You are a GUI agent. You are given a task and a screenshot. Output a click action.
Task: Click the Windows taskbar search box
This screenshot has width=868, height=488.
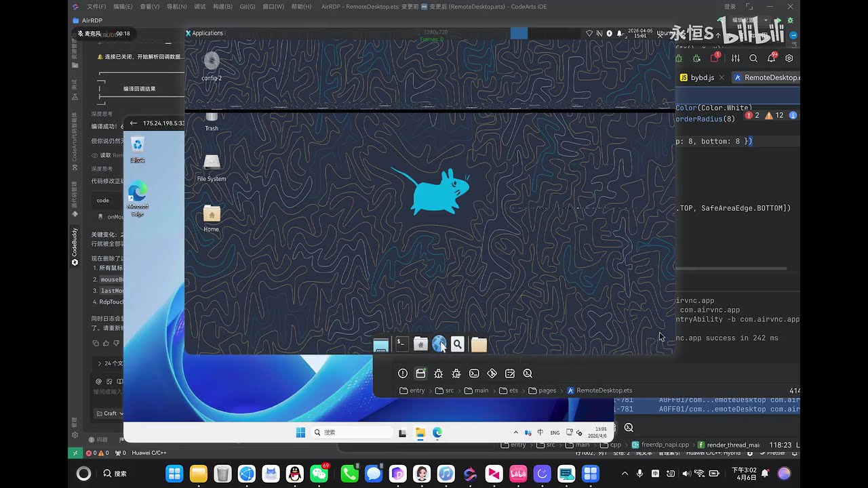(x=352, y=432)
